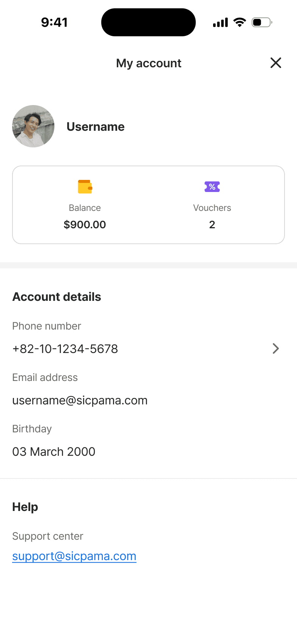Expand Phone number chevron arrow
The width and height of the screenshot is (297, 644).
pos(276,348)
